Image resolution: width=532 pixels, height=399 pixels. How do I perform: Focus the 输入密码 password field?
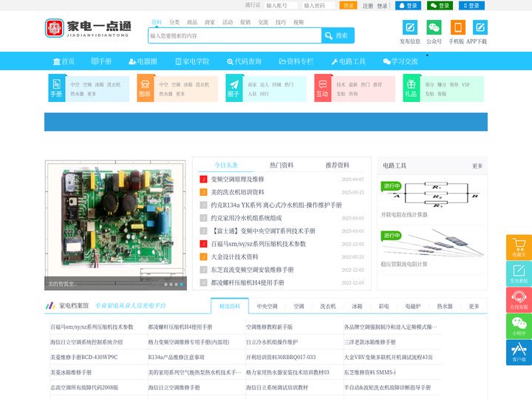click(318, 5)
